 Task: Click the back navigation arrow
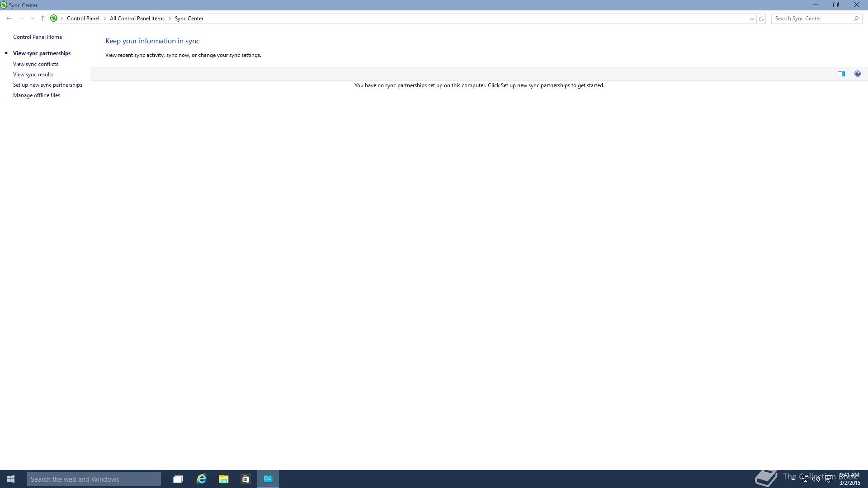9,19
